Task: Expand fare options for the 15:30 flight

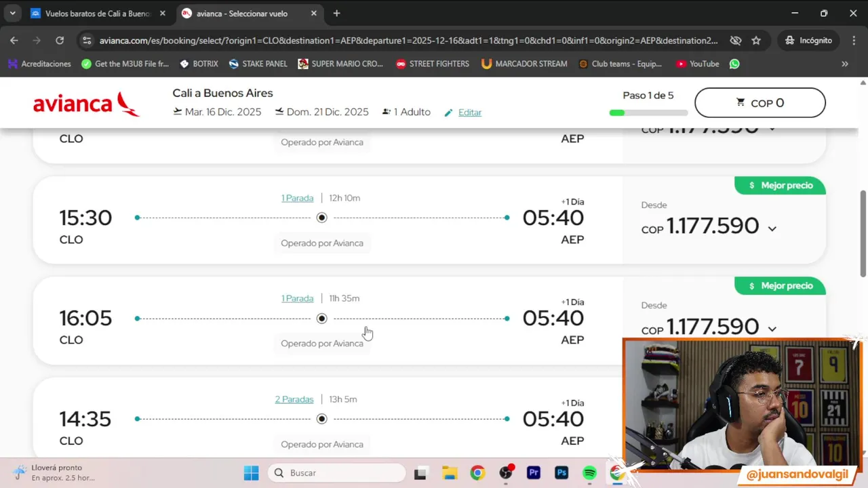Action: point(772,228)
